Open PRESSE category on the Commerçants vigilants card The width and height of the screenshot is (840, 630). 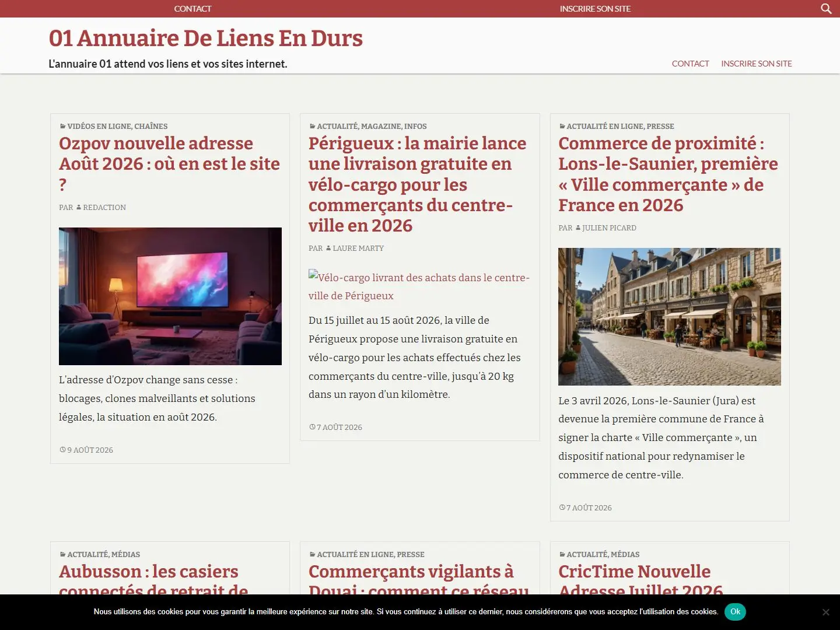click(x=411, y=554)
